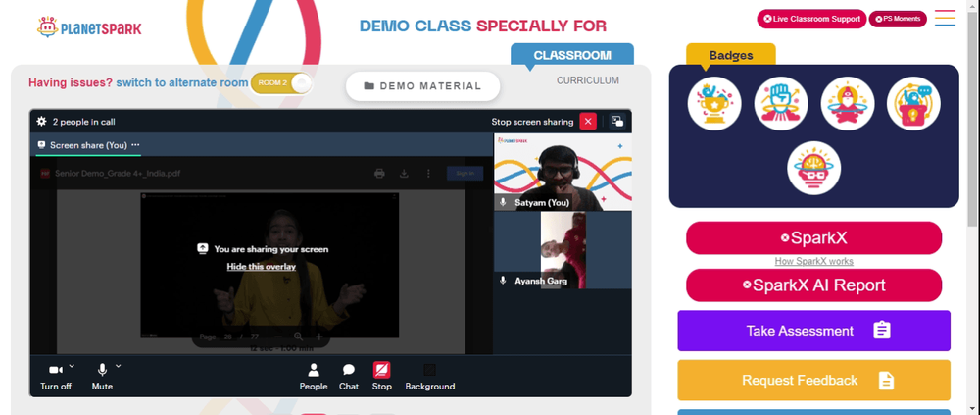Open DEMO MATERIAL folder button
980x415 pixels.
click(423, 86)
